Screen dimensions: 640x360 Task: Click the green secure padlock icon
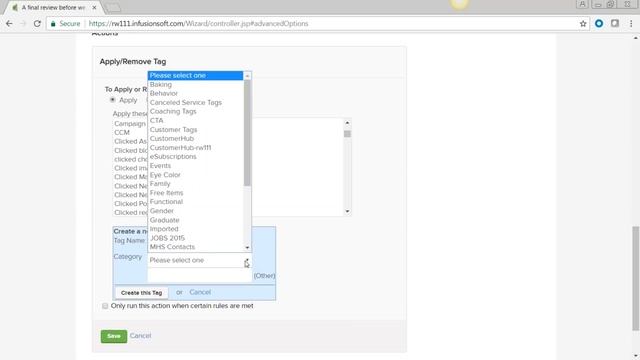tap(53, 24)
